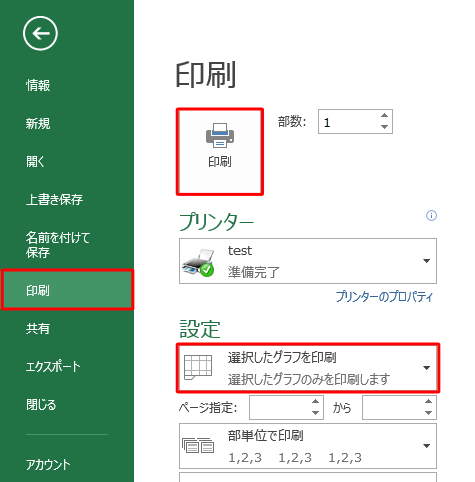Viewport: 475px width, 482px height.
Task: Expand 選択したグラフを印刷 dropdown
Action: coord(426,368)
